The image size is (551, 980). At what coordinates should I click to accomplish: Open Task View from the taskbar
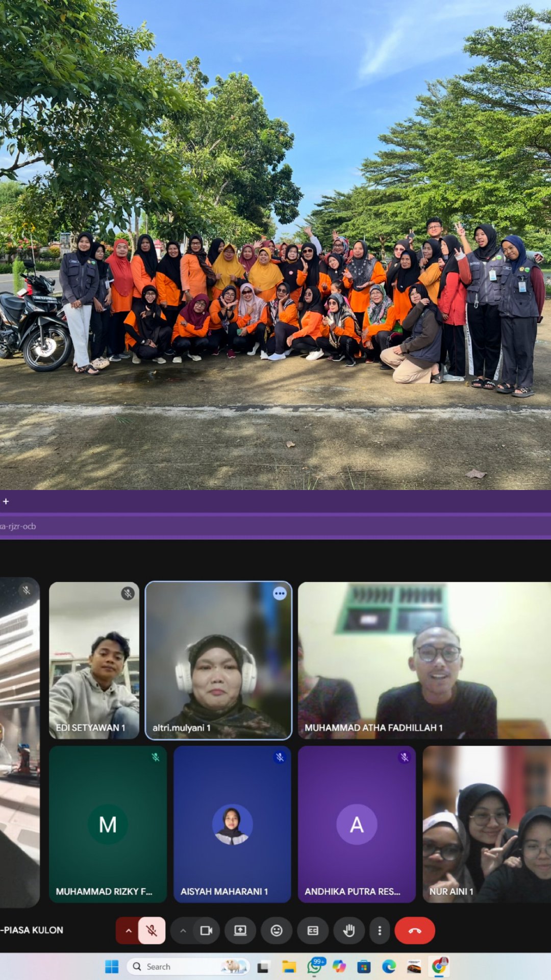click(x=263, y=966)
